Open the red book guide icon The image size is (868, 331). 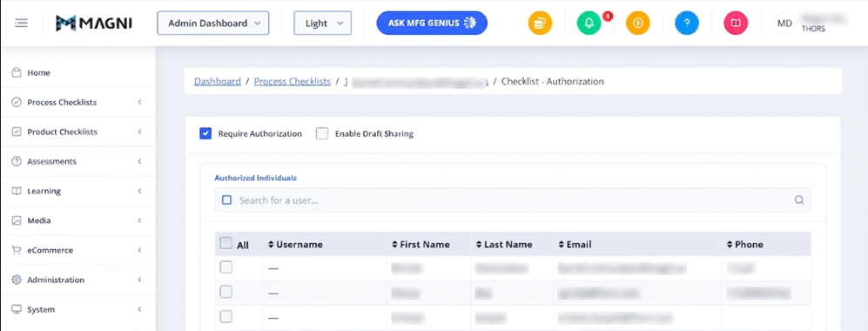coord(736,24)
